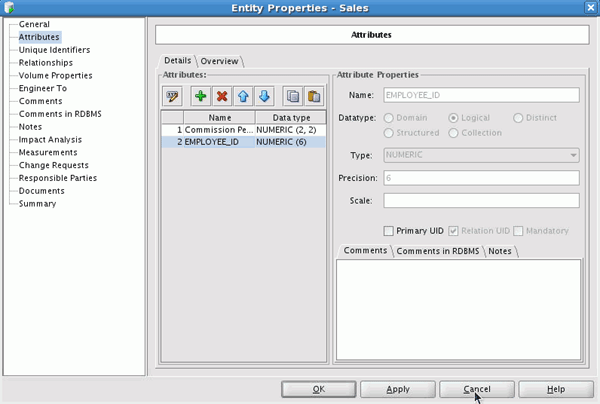Select Volume Properties in the tree
The width and height of the screenshot is (600, 404).
tap(55, 75)
